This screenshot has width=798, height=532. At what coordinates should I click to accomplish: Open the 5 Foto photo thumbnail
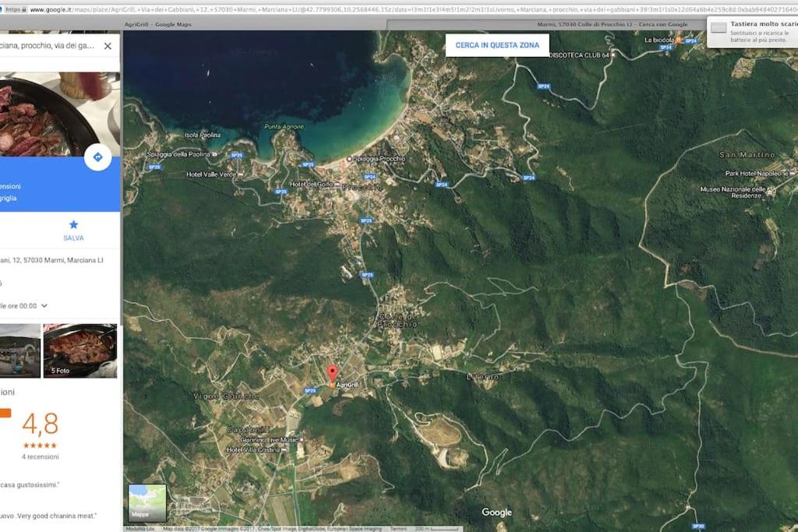click(80, 351)
